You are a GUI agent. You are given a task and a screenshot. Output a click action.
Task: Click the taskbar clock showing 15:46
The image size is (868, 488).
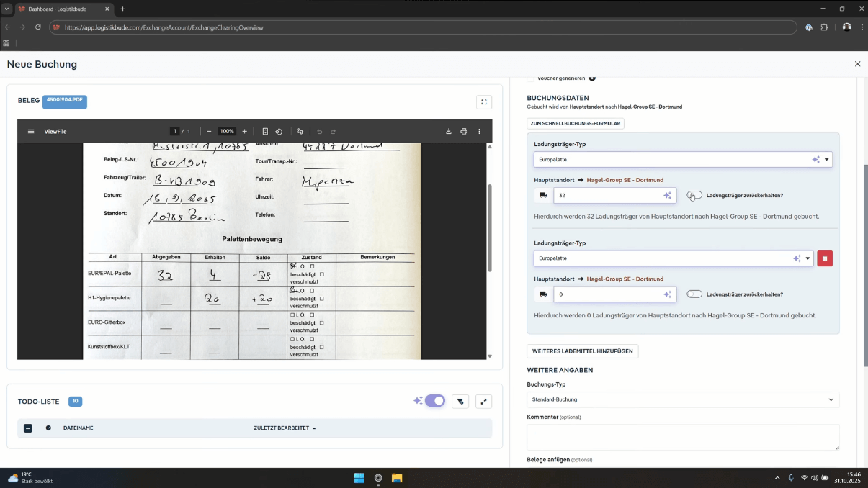(x=847, y=478)
